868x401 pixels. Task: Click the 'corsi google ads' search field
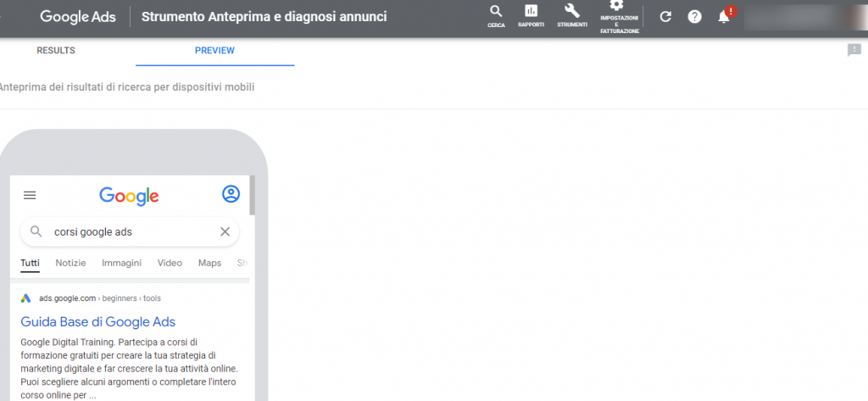point(130,231)
